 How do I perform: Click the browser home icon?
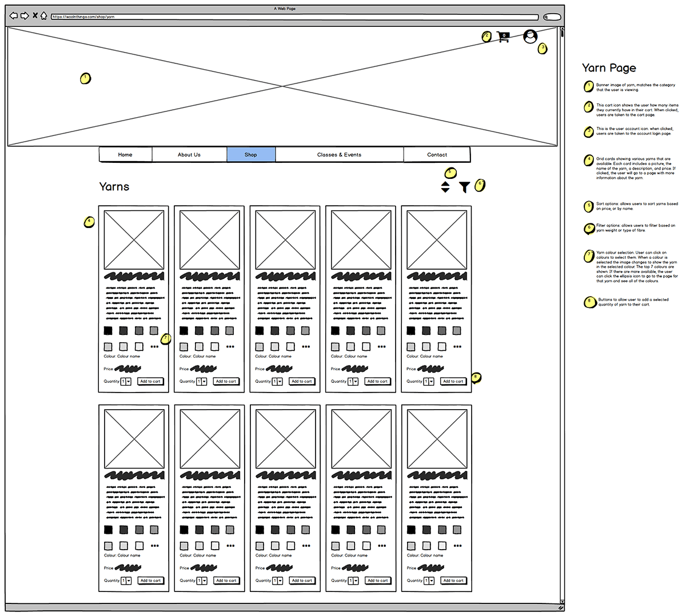(44, 15)
